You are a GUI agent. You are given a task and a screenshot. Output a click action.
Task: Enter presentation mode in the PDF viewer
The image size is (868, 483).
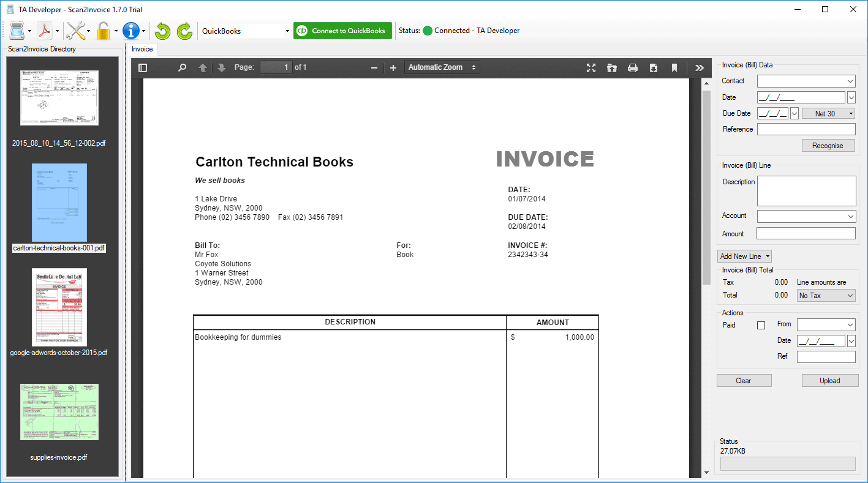[x=591, y=67]
